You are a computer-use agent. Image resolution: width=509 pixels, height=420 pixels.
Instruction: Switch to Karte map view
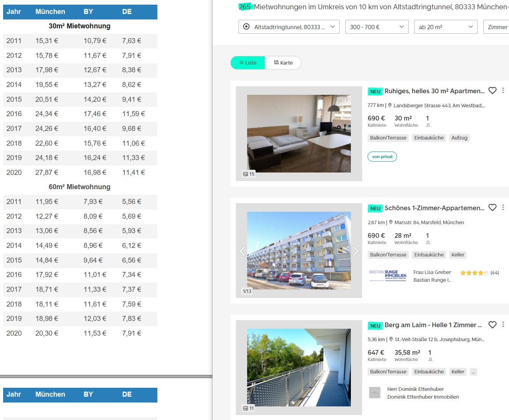(283, 63)
